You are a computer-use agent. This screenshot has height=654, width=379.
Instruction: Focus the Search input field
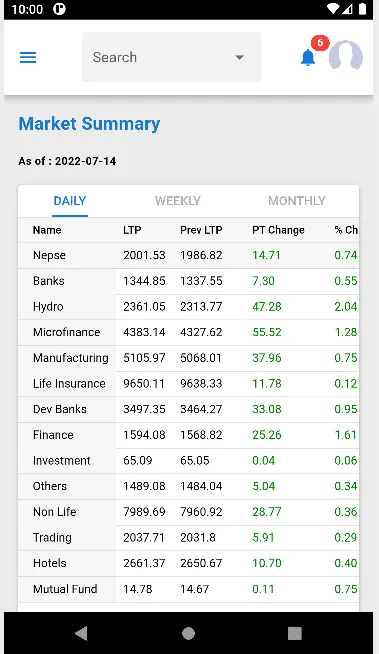[171, 57]
